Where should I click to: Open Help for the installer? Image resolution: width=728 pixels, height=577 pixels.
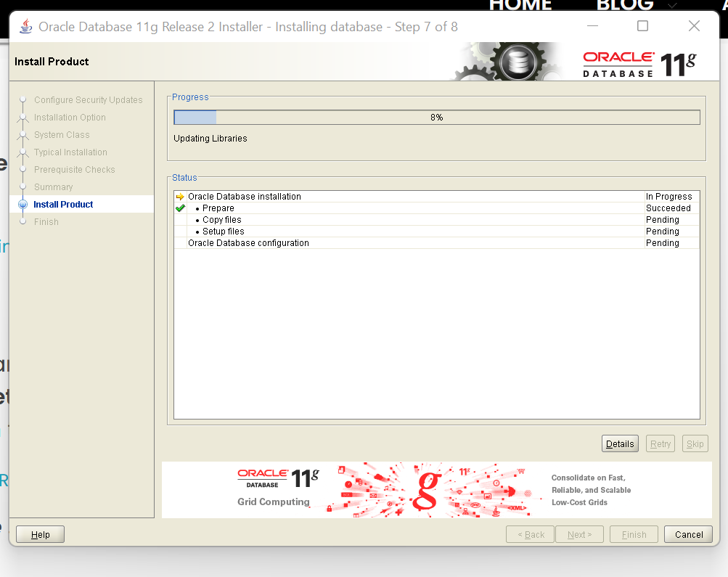(x=41, y=534)
